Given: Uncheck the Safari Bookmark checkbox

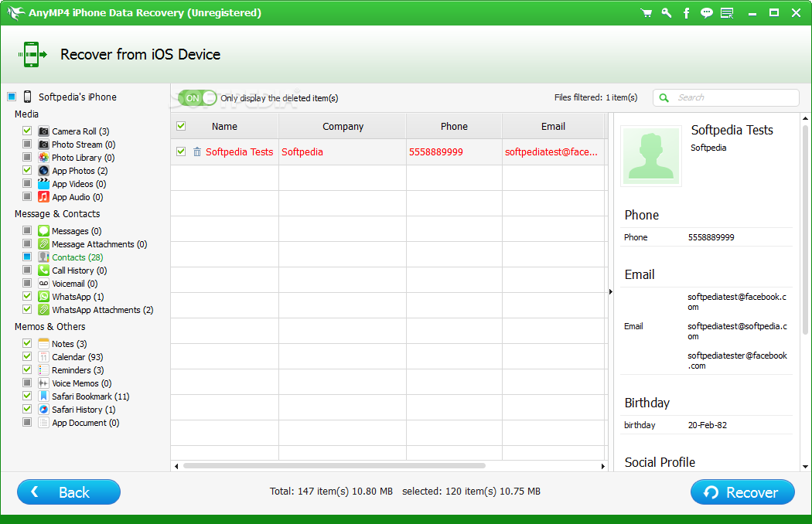Looking at the screenshot, I should (x=27, y=396).
